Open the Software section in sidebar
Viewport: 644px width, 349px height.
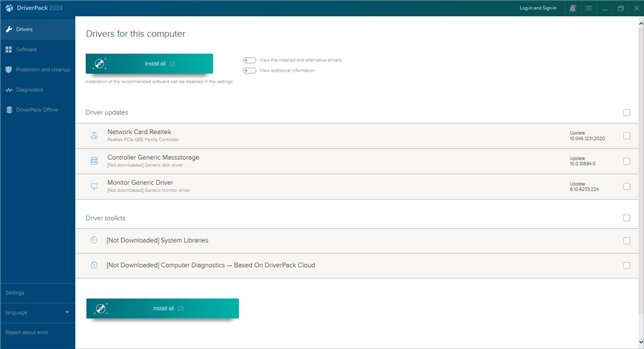point(27,50)
